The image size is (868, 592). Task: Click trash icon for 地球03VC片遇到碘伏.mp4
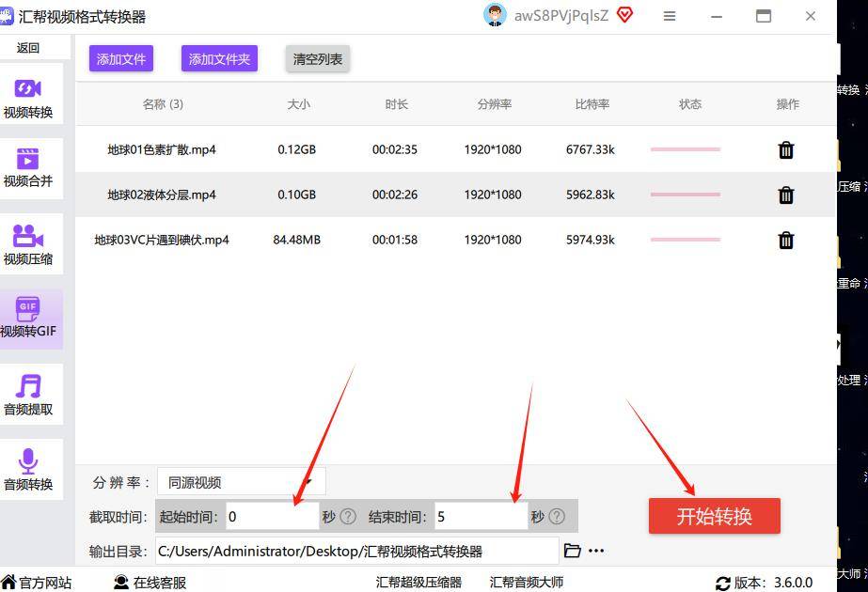pyautogui.click(x=785, y=240)
